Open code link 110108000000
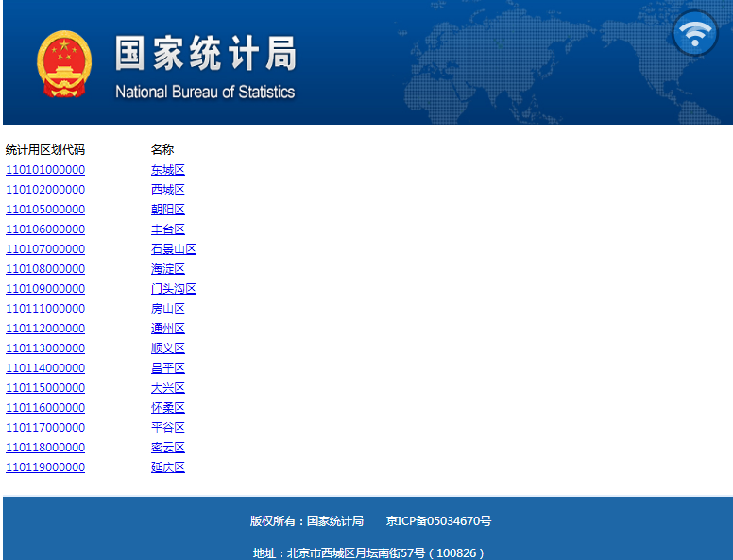 coord(45,269)
